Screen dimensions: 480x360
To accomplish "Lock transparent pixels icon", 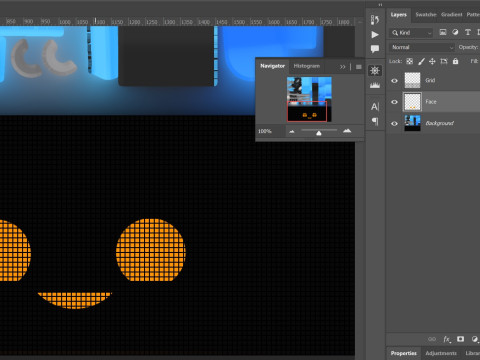I will [x=410, y=61].
